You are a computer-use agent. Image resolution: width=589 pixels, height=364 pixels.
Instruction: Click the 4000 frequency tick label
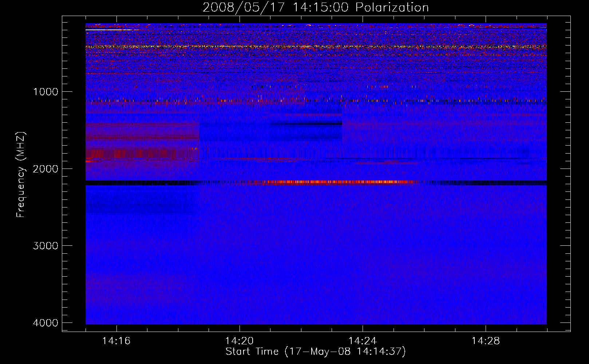[46, 323]
